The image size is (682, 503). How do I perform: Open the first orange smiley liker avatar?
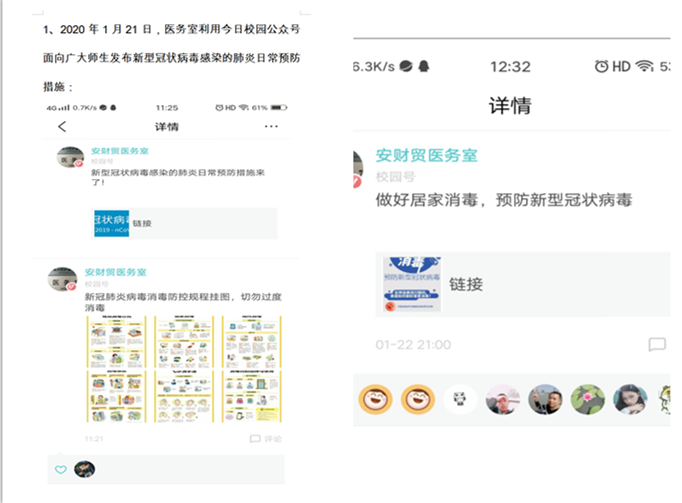pyautogui.click(x=374, y=400)
